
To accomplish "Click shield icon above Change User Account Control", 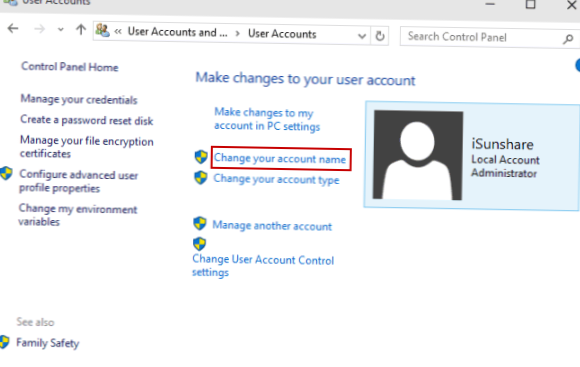I will tap(200, 244).
